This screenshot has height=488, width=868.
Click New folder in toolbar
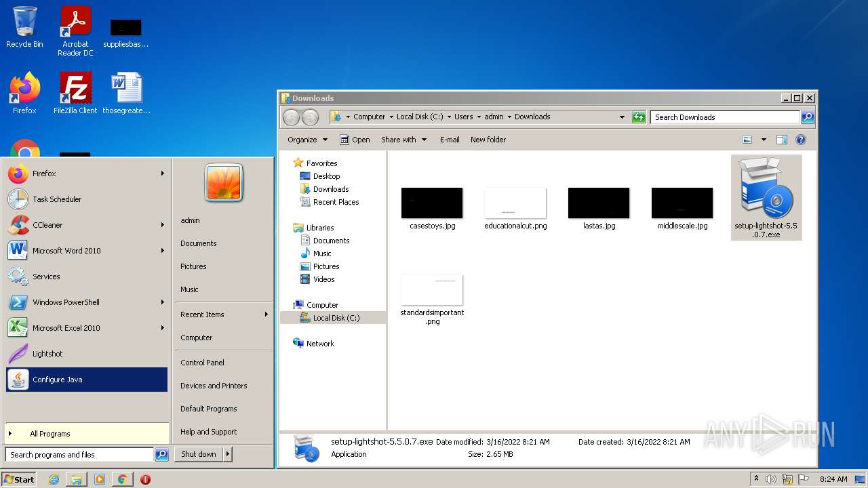pyautogui.click(x=488, y=140)
